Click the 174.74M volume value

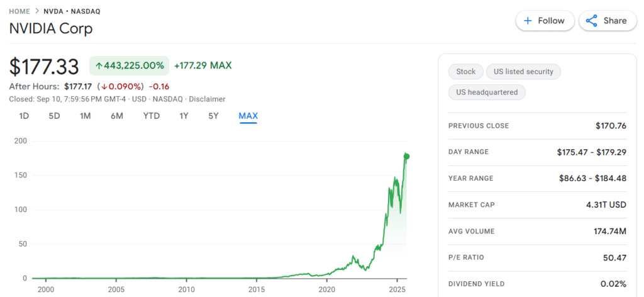[610, 232]
